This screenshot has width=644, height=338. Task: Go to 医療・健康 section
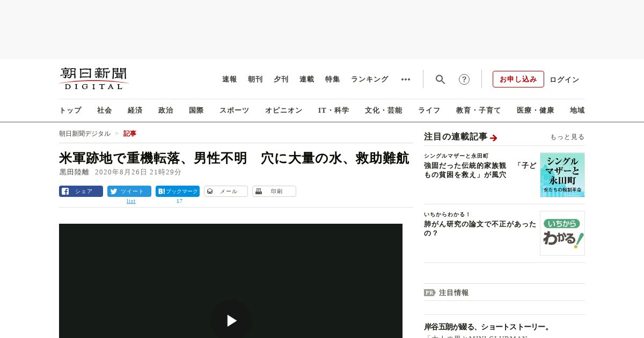pos(536,110)
